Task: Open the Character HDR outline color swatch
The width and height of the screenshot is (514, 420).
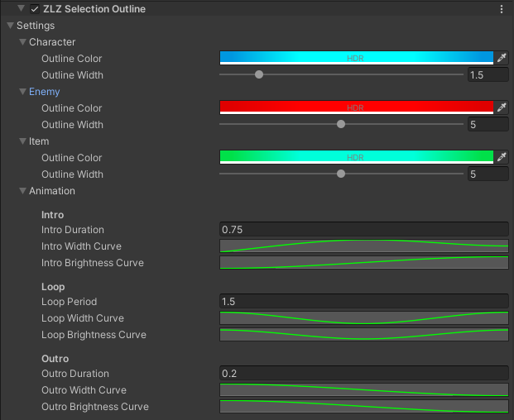Action: pos(357,58)
